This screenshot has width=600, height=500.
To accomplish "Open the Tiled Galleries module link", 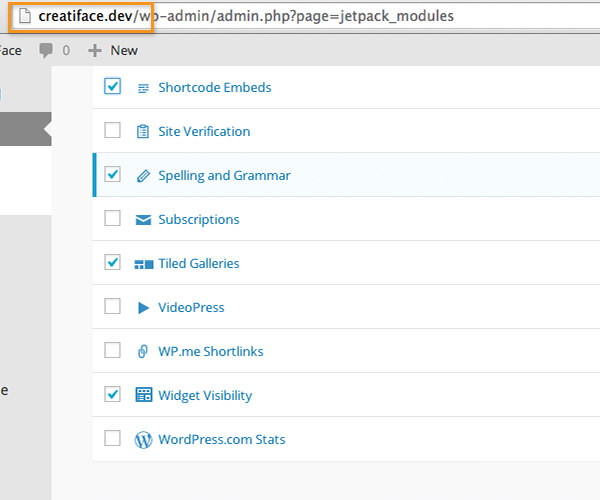I will [x=199, y=264].
